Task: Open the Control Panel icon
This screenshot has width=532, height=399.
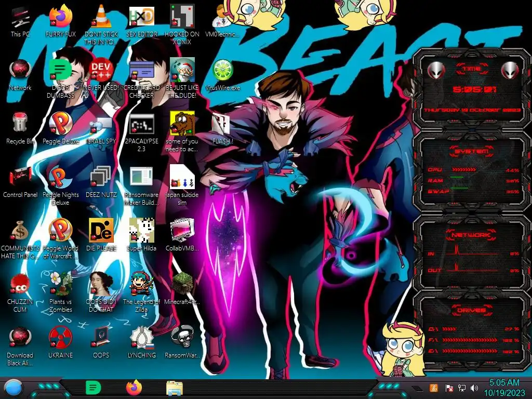Action: 20,182
